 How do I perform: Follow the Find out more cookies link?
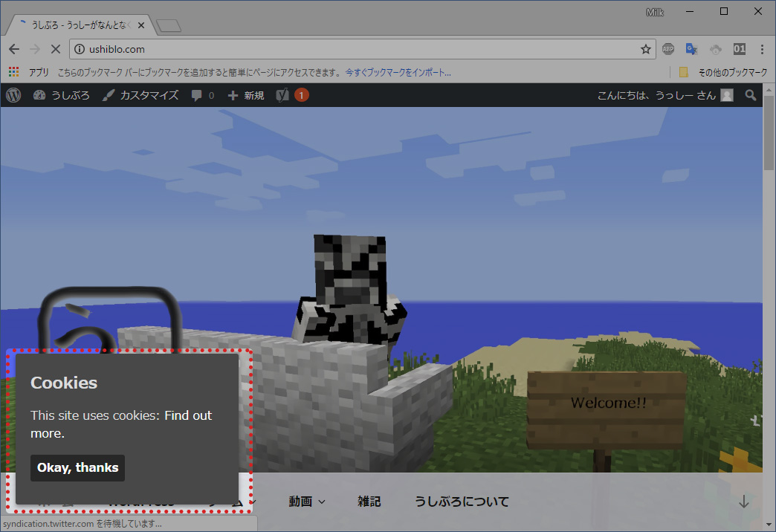121,424
